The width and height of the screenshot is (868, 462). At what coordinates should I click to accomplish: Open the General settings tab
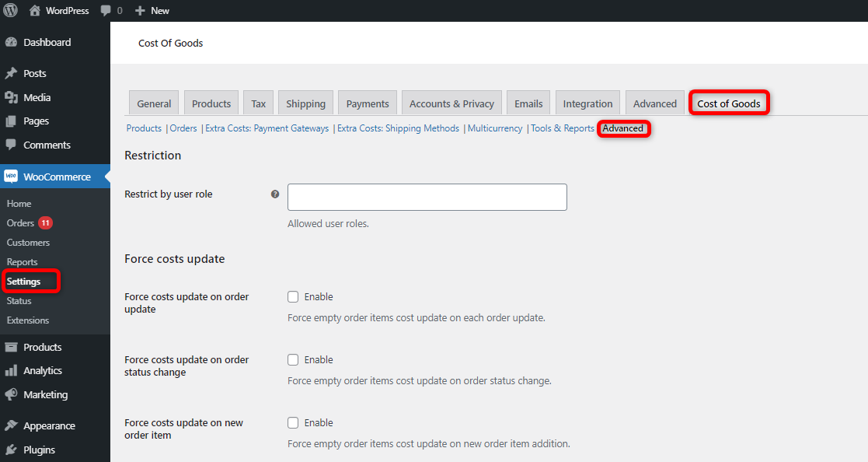click(x=154, y=103)
